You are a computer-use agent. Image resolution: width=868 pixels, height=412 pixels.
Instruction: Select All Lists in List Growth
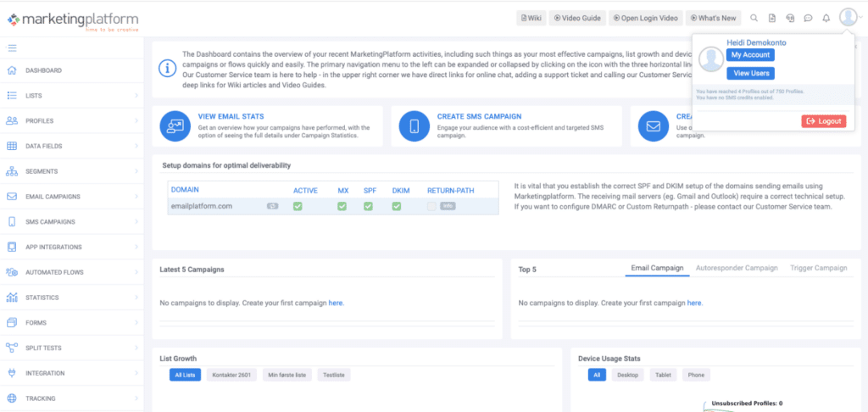click(x=186, y=375)
